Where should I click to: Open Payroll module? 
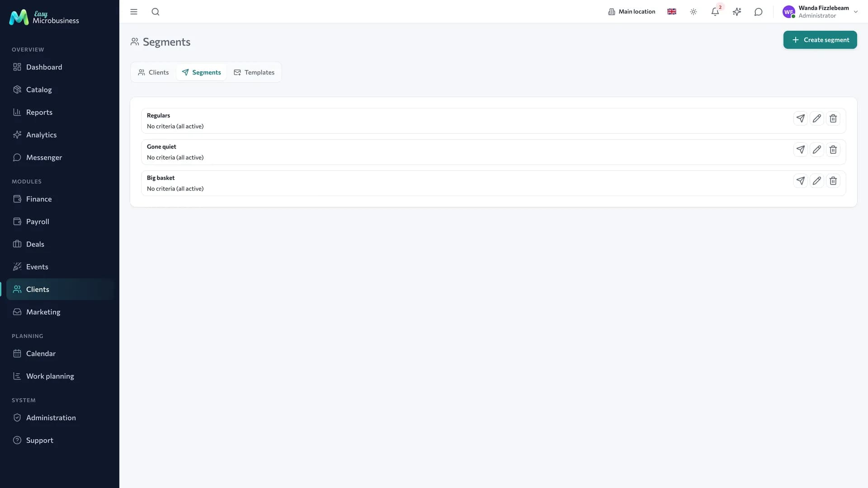(x=60, y=221)
